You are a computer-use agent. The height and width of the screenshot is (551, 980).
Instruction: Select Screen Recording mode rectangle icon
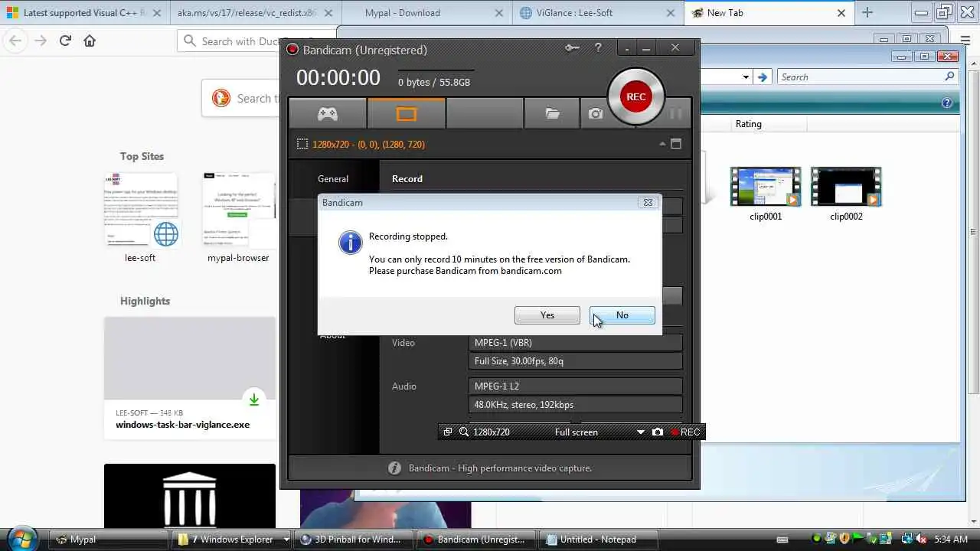407,114
